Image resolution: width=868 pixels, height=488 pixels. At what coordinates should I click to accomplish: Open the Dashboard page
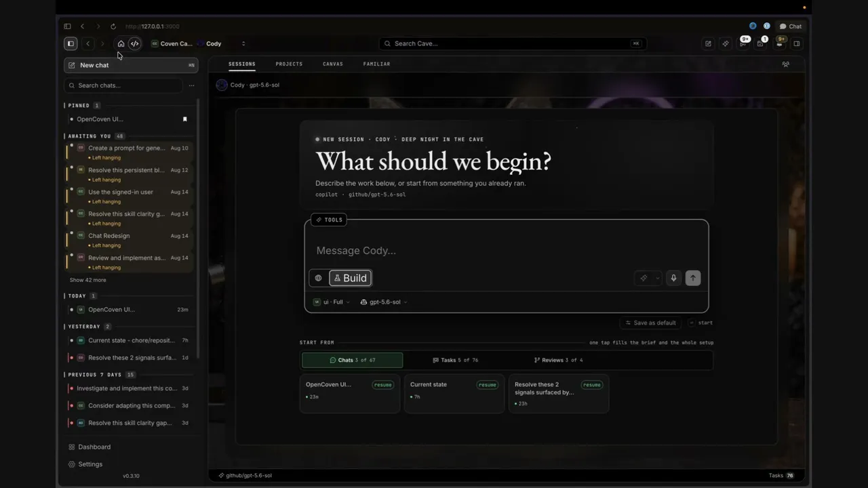click(x=90, y=447)
